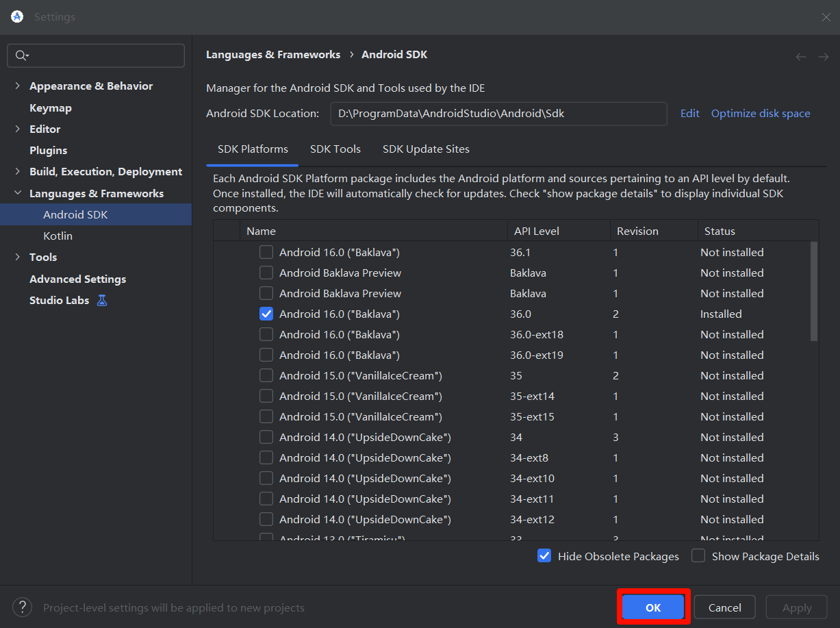Click the SDK list vertical scrollbar

coord(814,291)
